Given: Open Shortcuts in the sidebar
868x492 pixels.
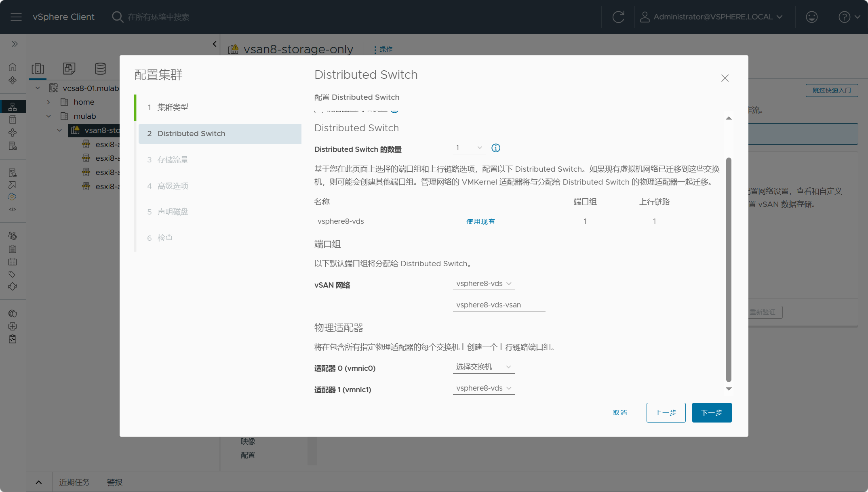Looking at the screenshot, I should tap(13, 80).
